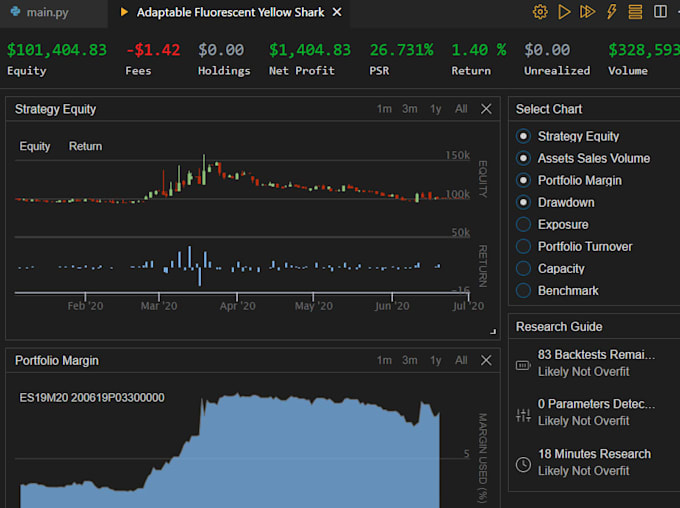Click the battery icon beside Backtests Remaining
680x508 pixels.
(523, 365)
